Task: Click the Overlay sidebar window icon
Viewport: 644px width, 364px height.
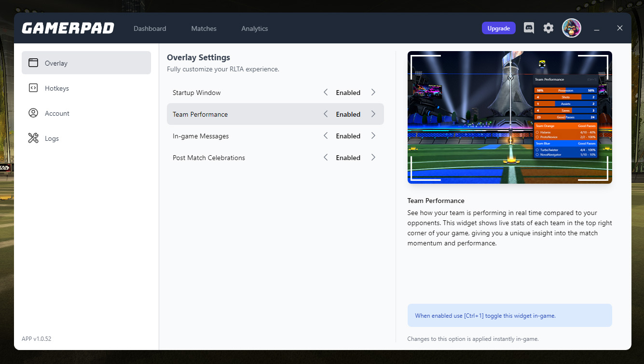Action: pyautogui.click(x=33, y=63)
